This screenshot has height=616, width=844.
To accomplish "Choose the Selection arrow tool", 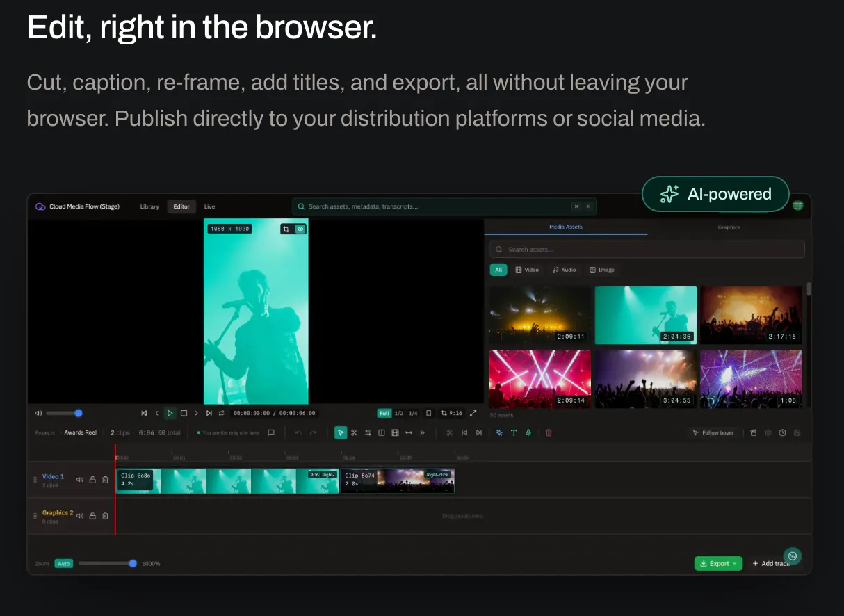I will click(341, 432).
